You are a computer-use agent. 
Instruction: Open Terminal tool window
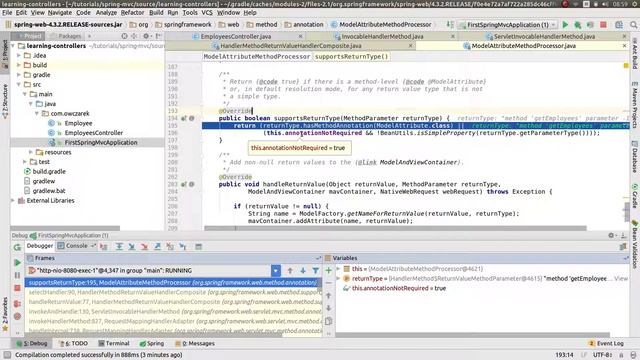(113, 344)
